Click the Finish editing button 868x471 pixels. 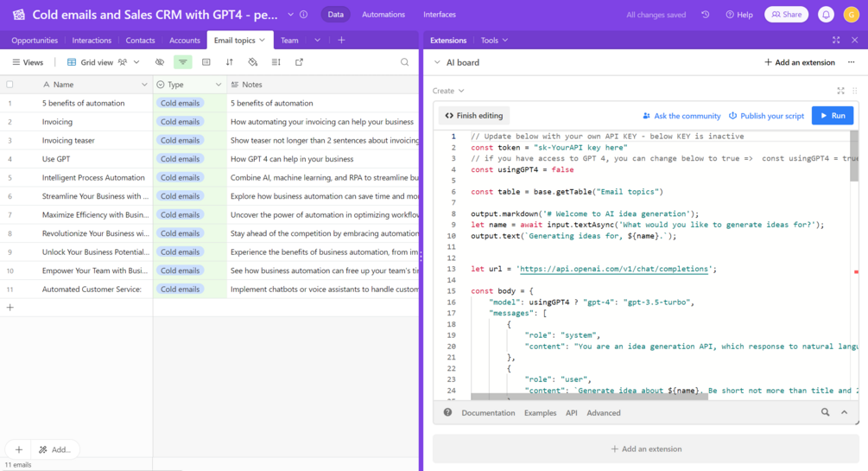pyautogui.click(x=474, y=115)
